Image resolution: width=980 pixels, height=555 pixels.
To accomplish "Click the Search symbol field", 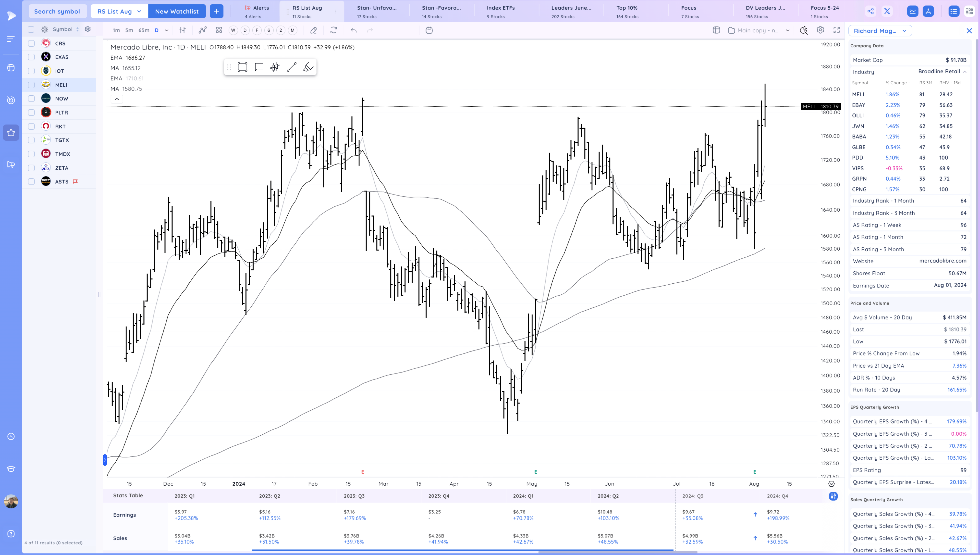I will click(x=57, y=11).
